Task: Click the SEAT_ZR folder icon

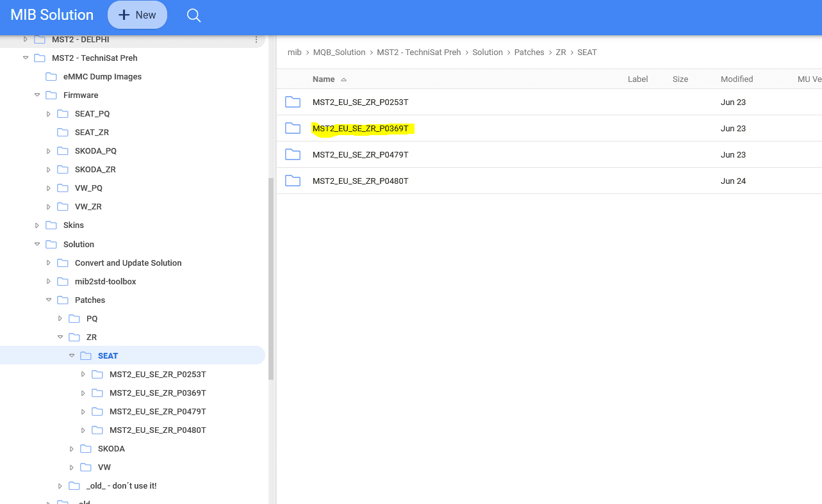Action: coord(63,133)
